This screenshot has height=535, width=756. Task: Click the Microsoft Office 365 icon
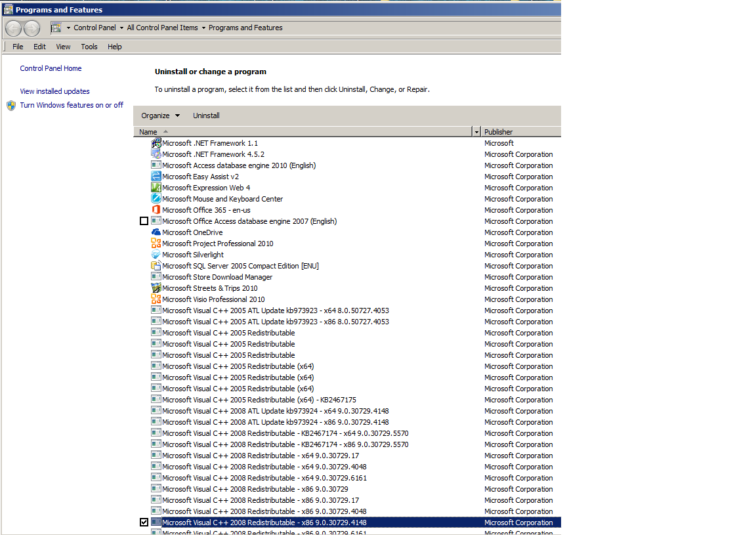tap(156, 209)
